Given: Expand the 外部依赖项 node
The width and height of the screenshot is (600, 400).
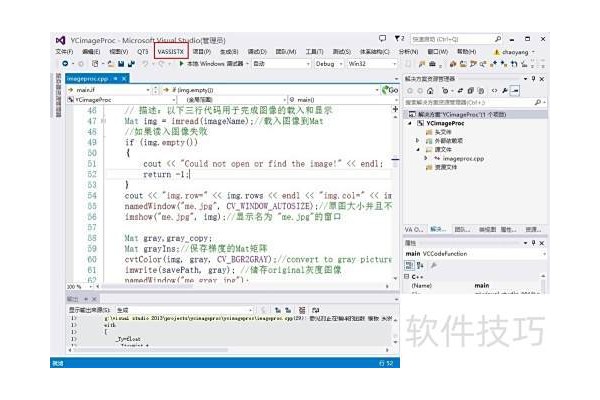Looking at the screenshot, I should click(x=417, y=141).
